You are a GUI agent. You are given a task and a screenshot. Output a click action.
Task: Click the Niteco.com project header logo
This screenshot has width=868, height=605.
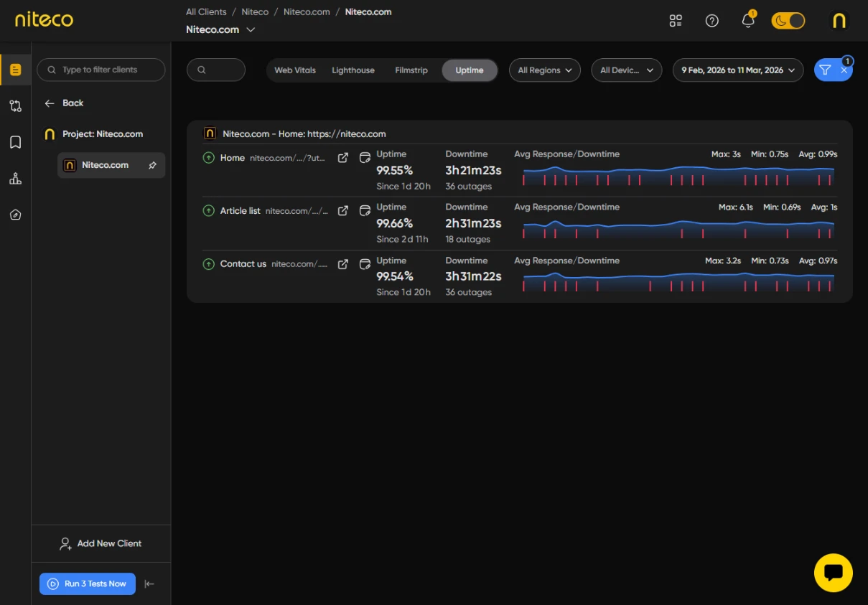click(x=210, y=133)
